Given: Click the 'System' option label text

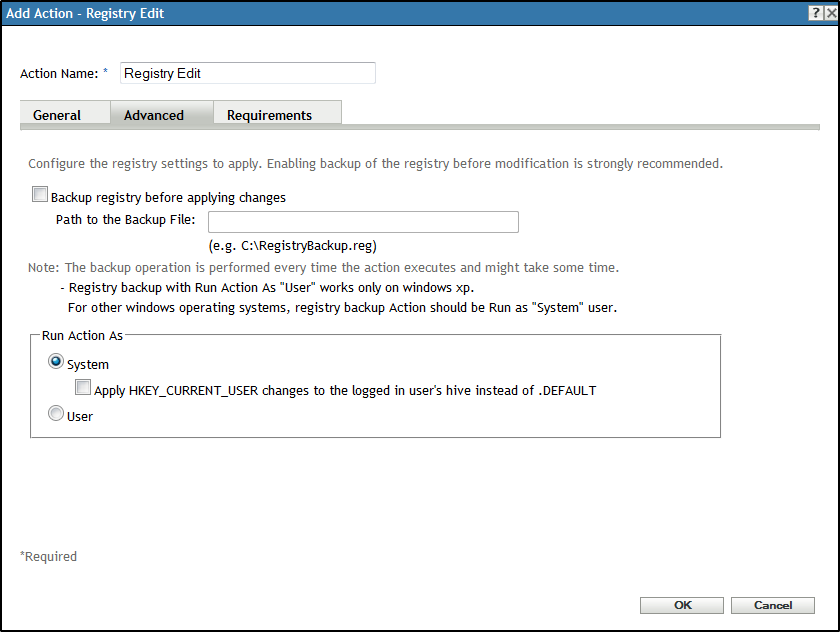Looking at the screenshot, I should 88,364.
